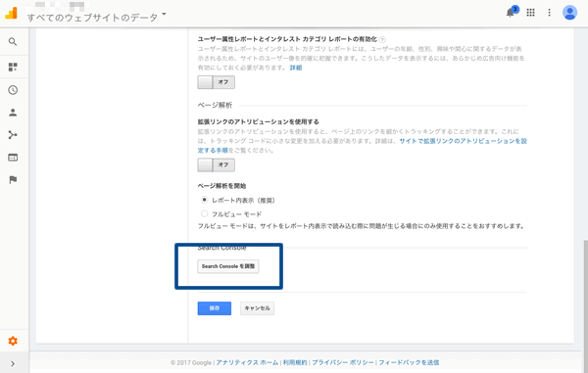Click the Search Console を調整 button
Viewport: 588px width, 373px height.
click(x=228, y=266)
